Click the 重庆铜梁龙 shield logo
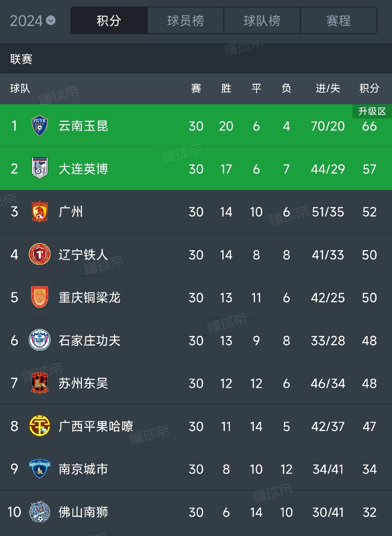Screen dimensions: 392x536 pos(39,297)
